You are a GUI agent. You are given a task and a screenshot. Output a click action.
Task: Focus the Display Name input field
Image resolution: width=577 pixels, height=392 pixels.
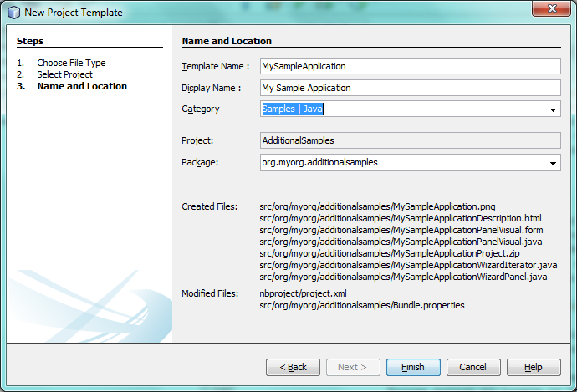click(x=409, y=88)
